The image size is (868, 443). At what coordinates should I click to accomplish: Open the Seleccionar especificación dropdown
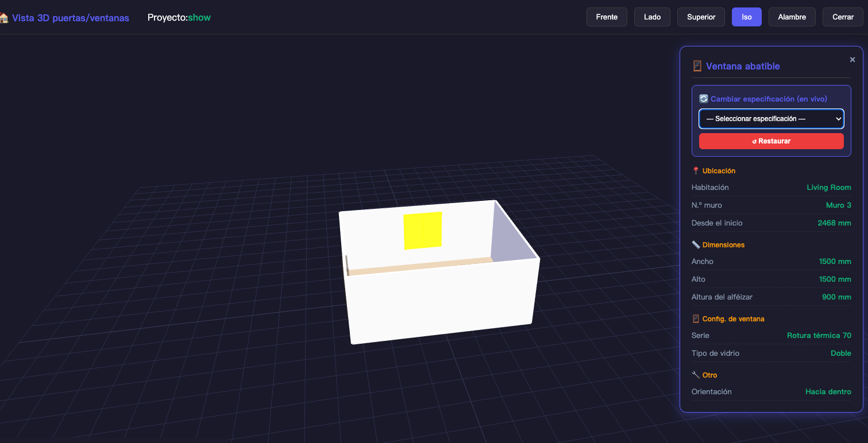(771, 119)
